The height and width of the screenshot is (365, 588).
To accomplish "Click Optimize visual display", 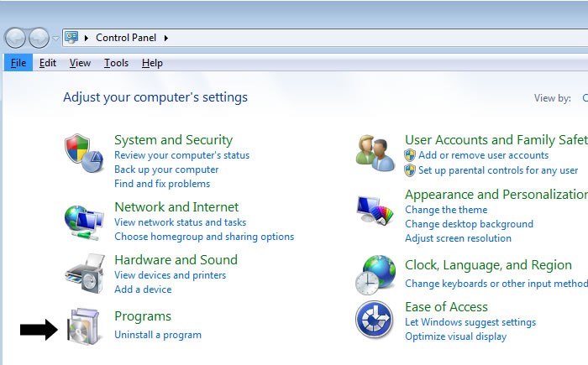I will pyautogui.click(x=455, y=336).
